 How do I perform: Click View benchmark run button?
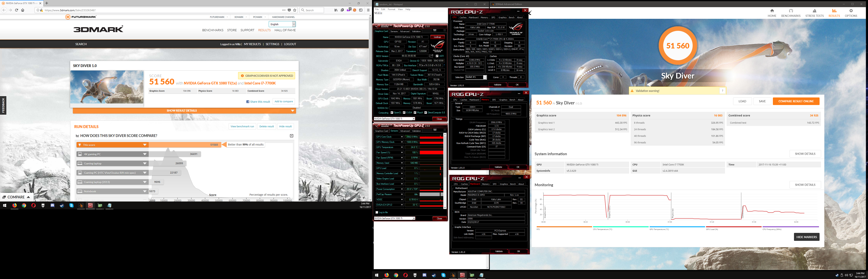point(242,126)
